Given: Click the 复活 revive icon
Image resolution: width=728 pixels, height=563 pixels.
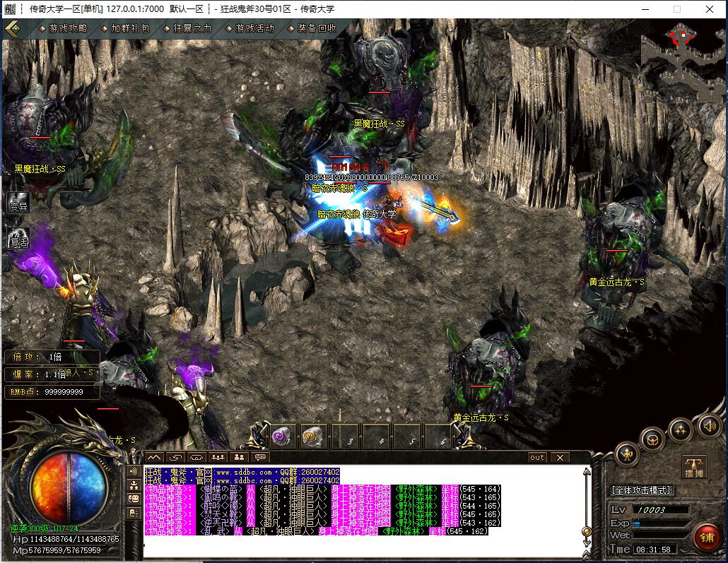Looking at the screenshot, I should point(18,239).
